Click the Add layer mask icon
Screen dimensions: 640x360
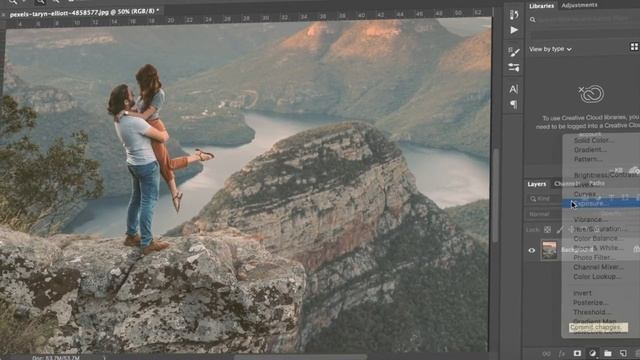pyautogui.click(x=577, y=353)
